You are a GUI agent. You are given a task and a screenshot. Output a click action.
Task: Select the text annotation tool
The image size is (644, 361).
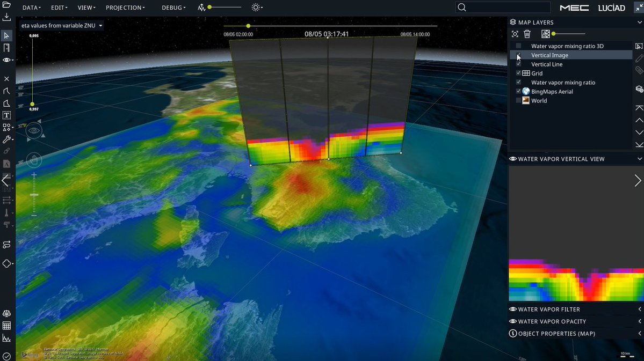tap(6, 115)
